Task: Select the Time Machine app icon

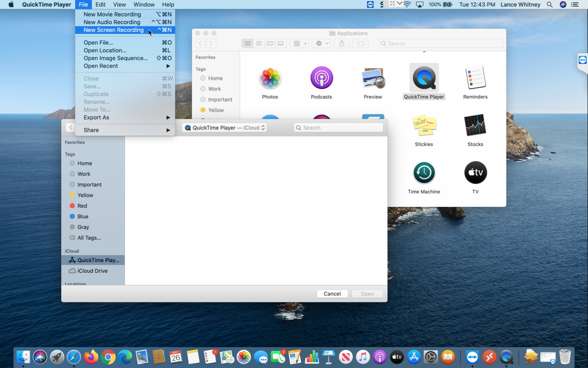Action: click(424, 173)
